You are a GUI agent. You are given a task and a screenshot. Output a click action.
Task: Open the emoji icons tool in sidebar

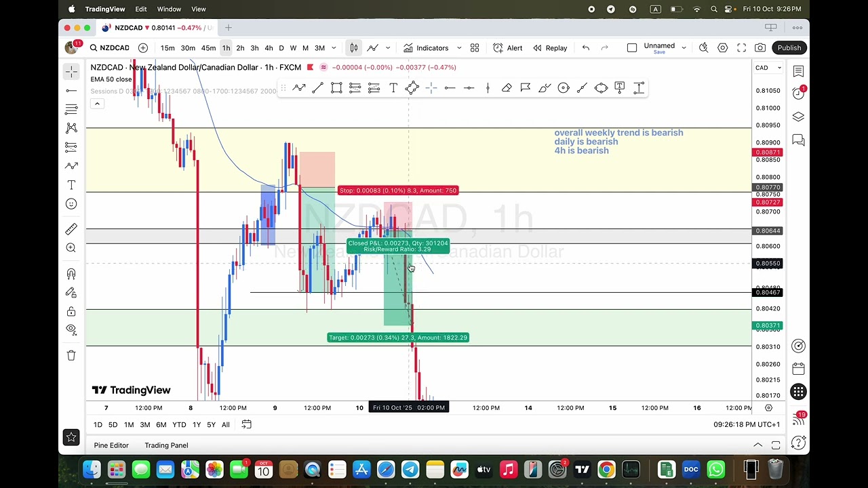pos(71,204)
